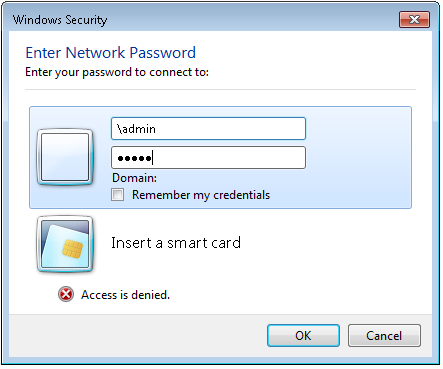The height and width of the screenshot is (369, 443).
Task: Select the smart card icon tile
Action: (x=65, y=244)
